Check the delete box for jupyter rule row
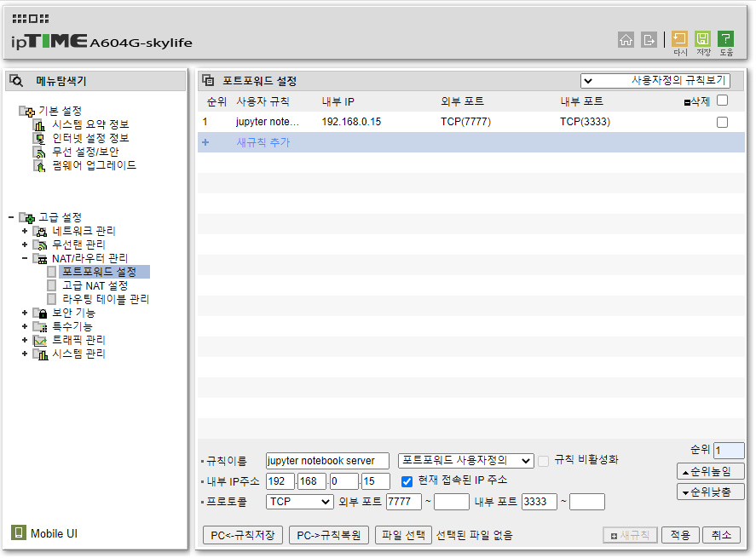The image size is (756, 558). pyautogui.click(x=722, y=123)
